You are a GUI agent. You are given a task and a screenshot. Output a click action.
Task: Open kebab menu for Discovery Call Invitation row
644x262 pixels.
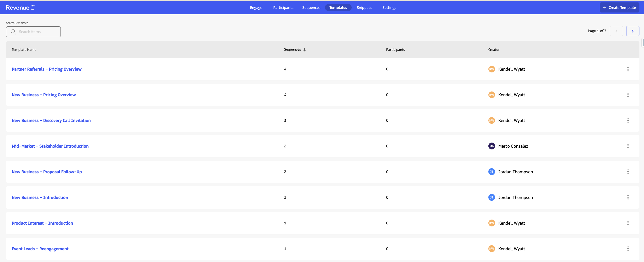(628, 120)
